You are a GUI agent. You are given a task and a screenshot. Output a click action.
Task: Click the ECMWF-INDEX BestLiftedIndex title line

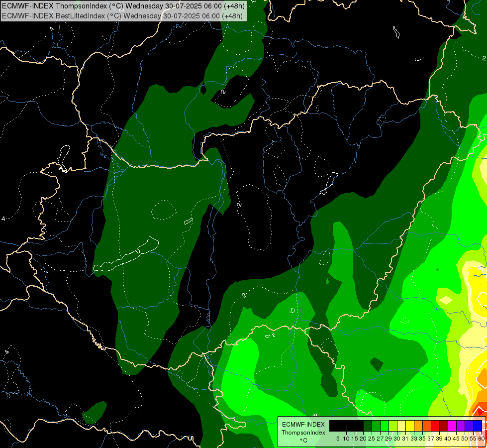[122, 16]
